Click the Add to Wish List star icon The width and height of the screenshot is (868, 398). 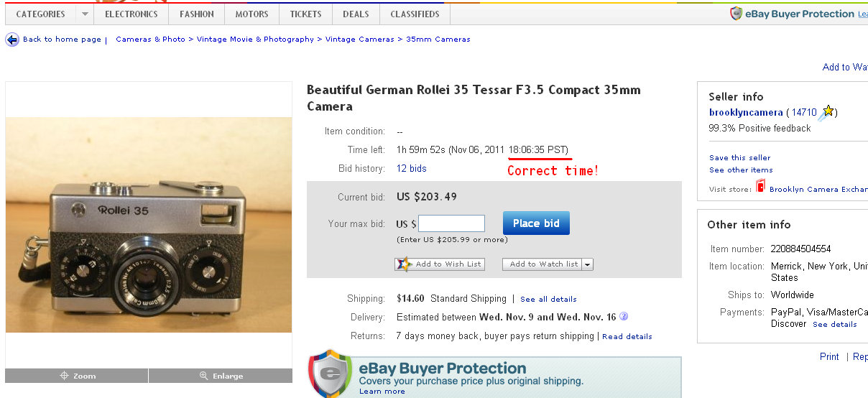[405, 264]
